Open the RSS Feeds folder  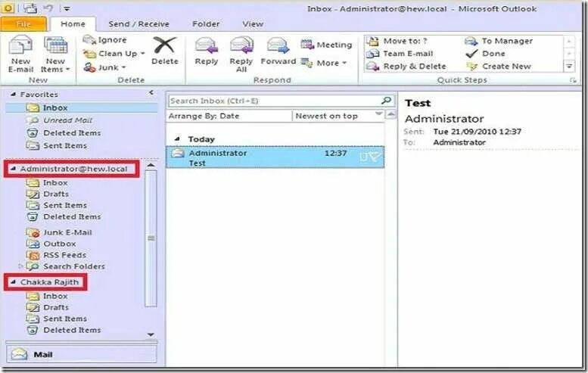(56, 255)
